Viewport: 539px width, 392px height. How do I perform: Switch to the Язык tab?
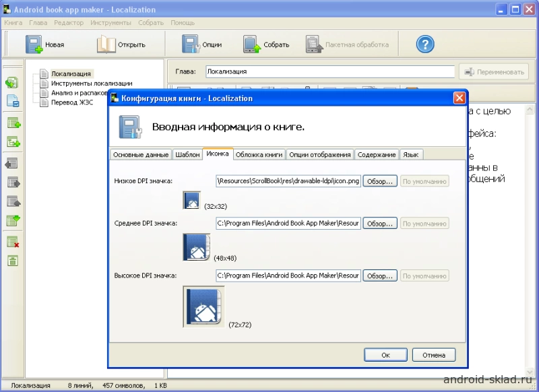(x=411, y=154)
